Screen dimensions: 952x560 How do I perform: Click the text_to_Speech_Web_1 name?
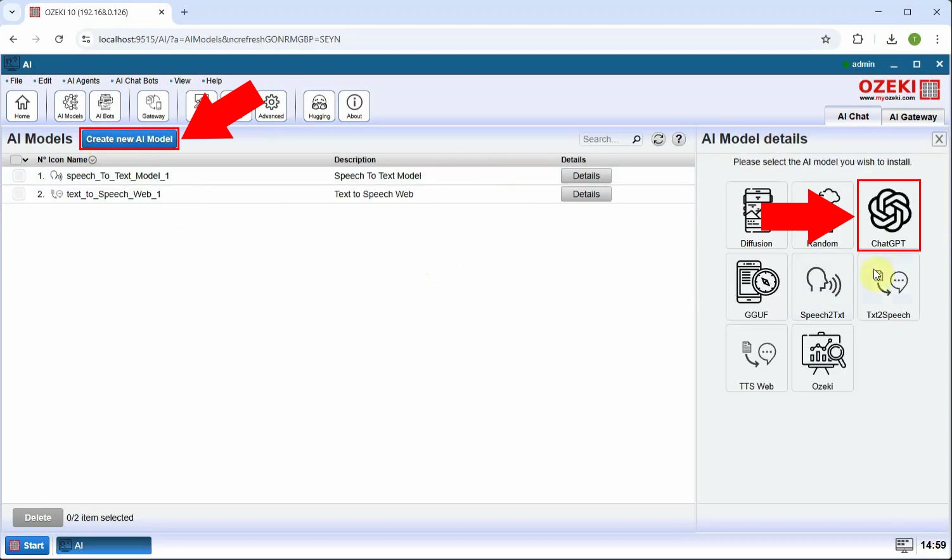[x=113, y=194]
